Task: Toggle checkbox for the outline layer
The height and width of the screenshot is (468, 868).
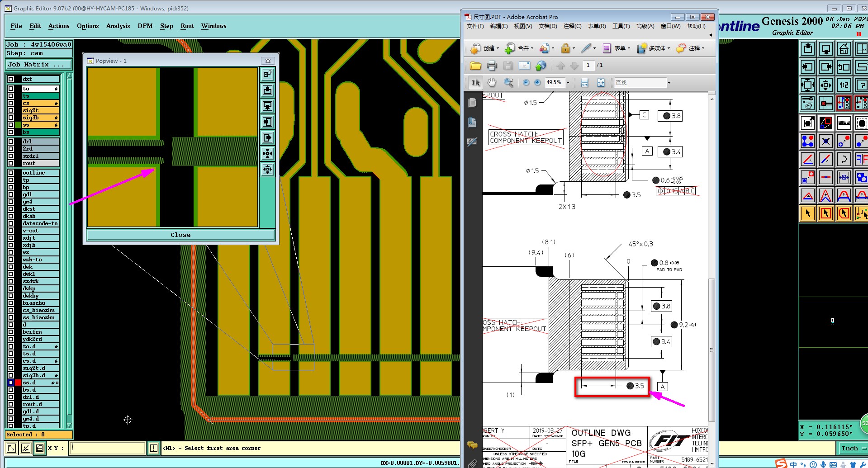Action: [11, 173]
